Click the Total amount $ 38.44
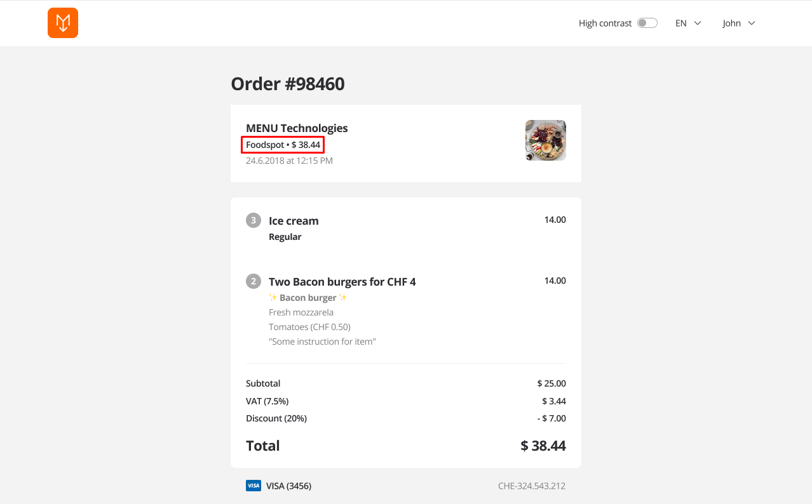The height and width of the screenshot is (504, 812). (x=543, y=446)
